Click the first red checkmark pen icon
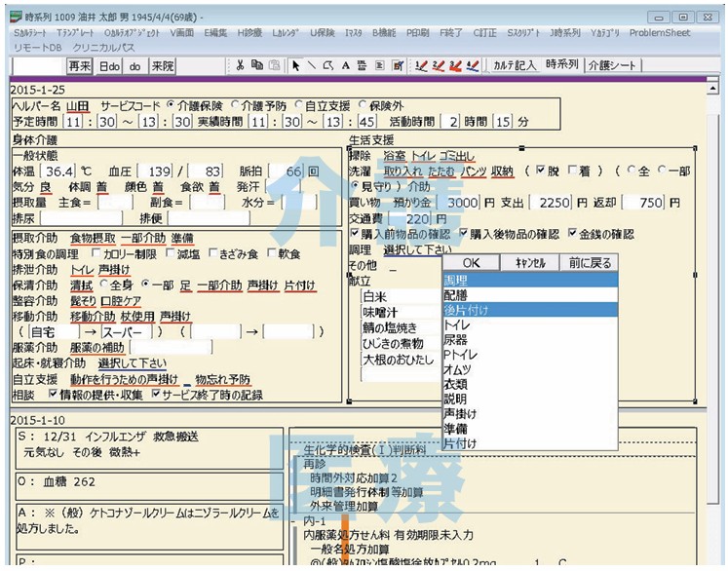 pyautogui.click(x=421, y=65)
